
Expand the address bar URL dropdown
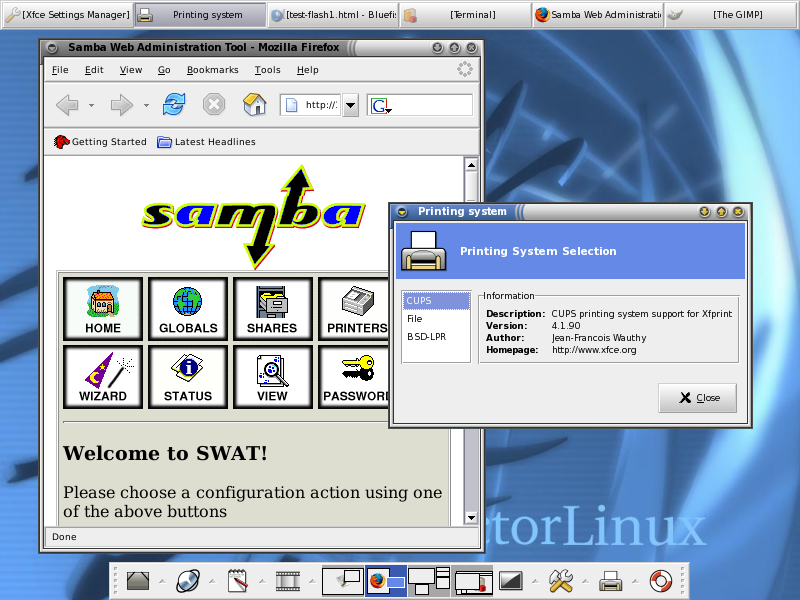point(350,106)
